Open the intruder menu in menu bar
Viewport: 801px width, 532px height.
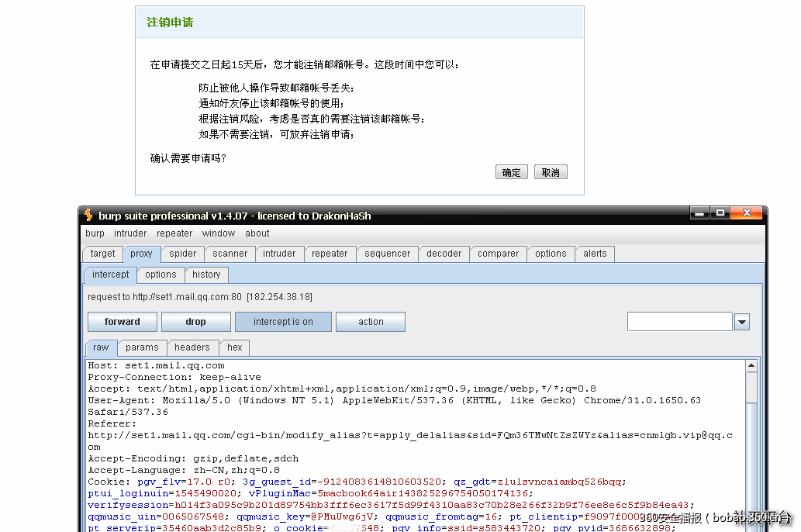pyautogui.click(x=130, y=233)
